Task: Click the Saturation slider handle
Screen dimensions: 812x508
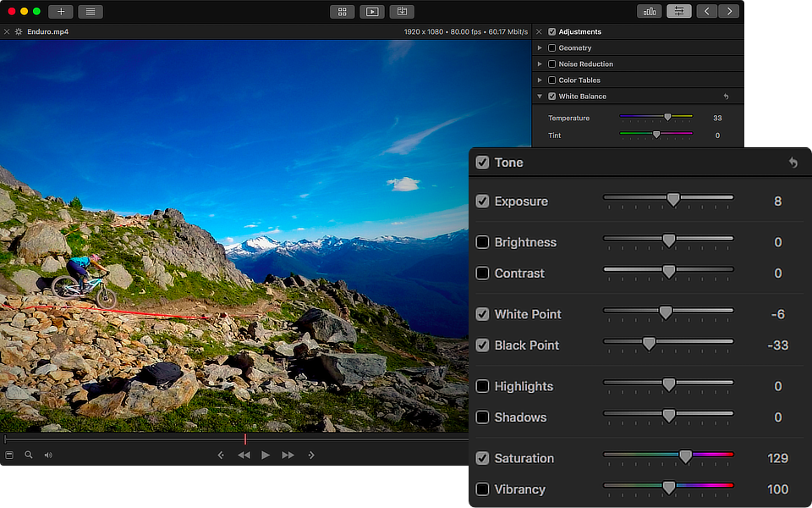Action: (685, 457)
